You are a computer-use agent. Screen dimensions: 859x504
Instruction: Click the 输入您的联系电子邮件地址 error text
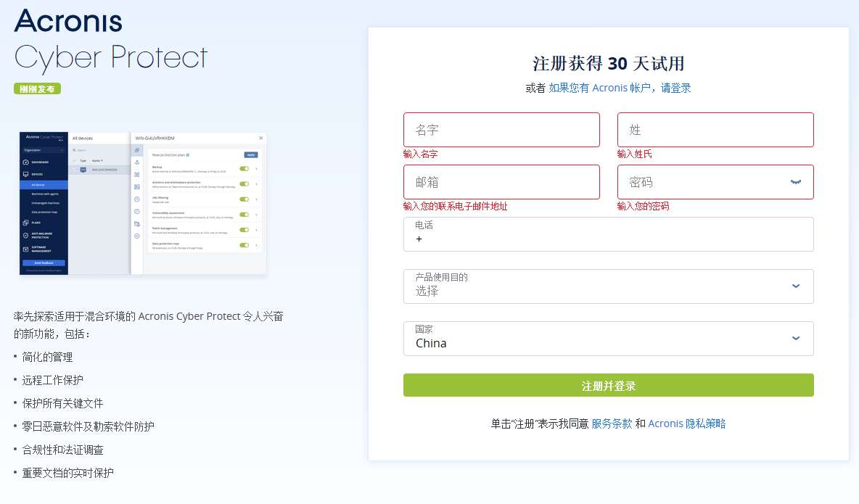[x=455, y=206]
